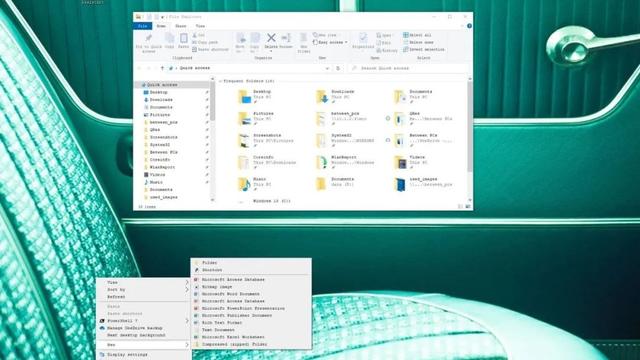The width and height of the screenshot is (640, 360).
Task: Click Copy path in the ribbon
Action: [x=205, y=42]
